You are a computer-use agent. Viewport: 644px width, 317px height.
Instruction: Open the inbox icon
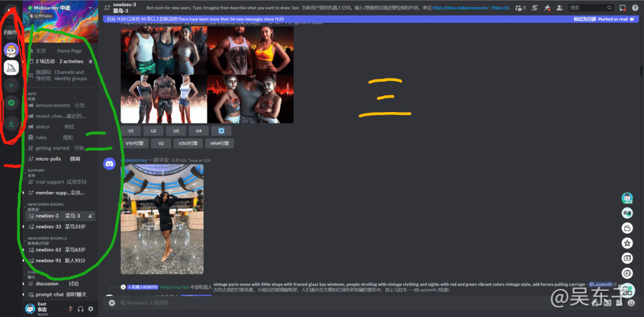click(623, 8)
